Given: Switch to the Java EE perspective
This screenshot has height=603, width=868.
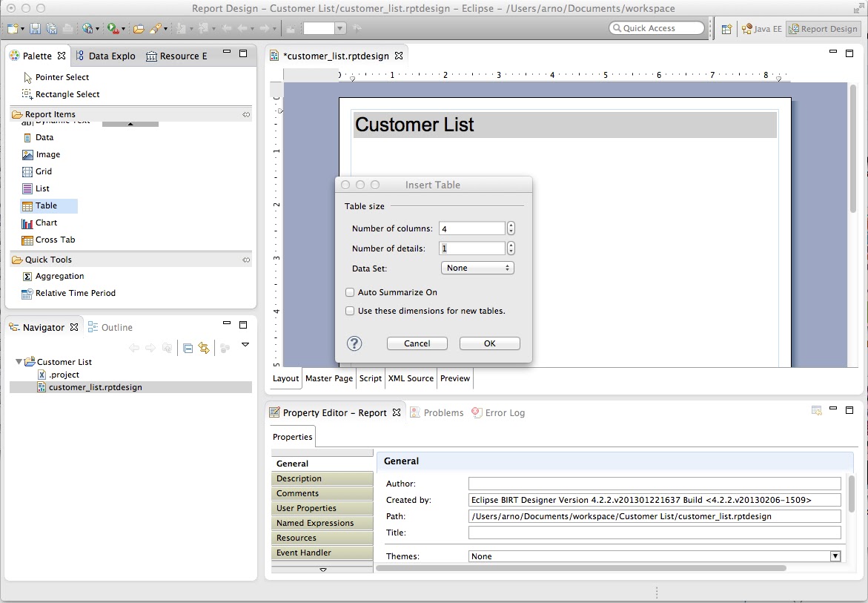Looking at the screenshot, I should pyautogui.click(x=762, y=29).
